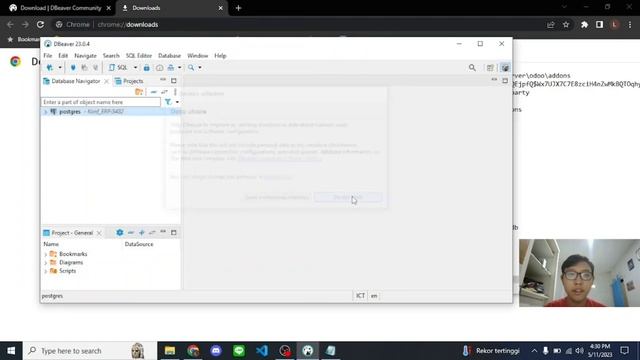Open the Edit menu in DBeaver
This screenshot has height=360, width=640.
click(x=63, y=56)
